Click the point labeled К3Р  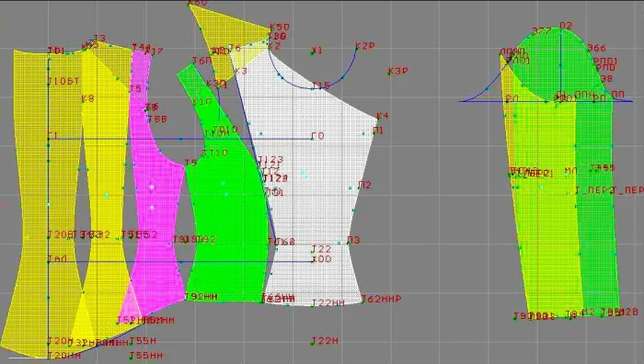point(397,71)
